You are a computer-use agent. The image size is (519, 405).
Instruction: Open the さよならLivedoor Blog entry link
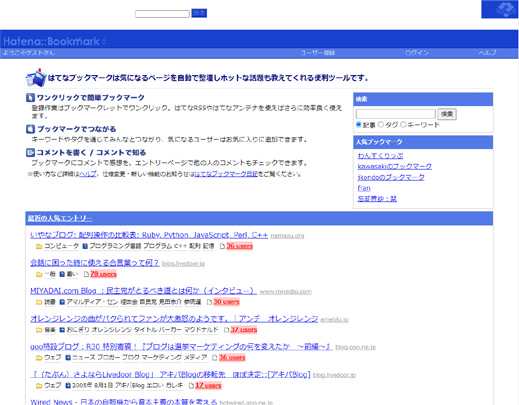[170, 375]
